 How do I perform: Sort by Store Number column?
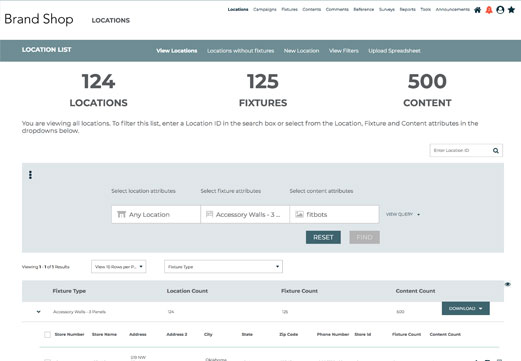[x=69, y=334]
